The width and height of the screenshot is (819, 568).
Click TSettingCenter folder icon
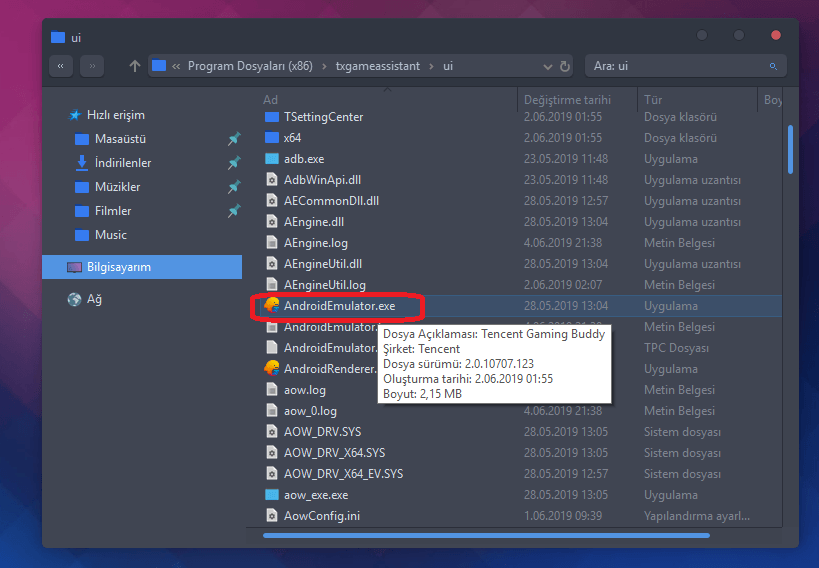coord(272,117)
